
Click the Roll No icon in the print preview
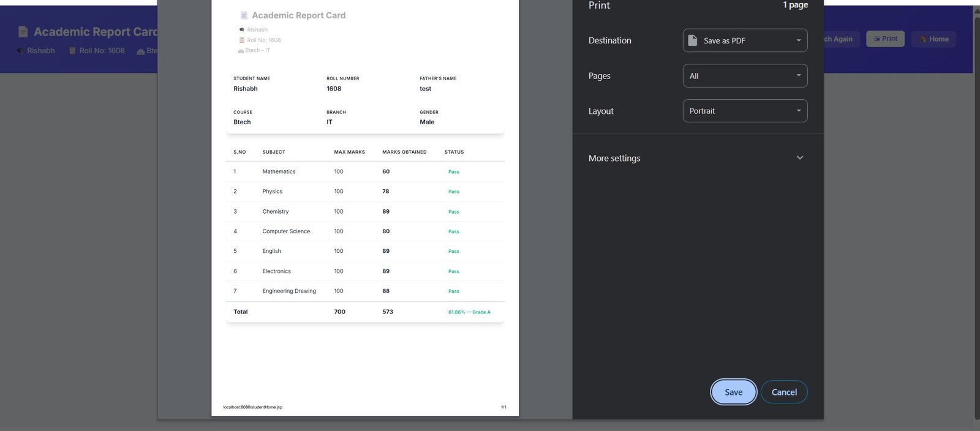coord(242,40)
